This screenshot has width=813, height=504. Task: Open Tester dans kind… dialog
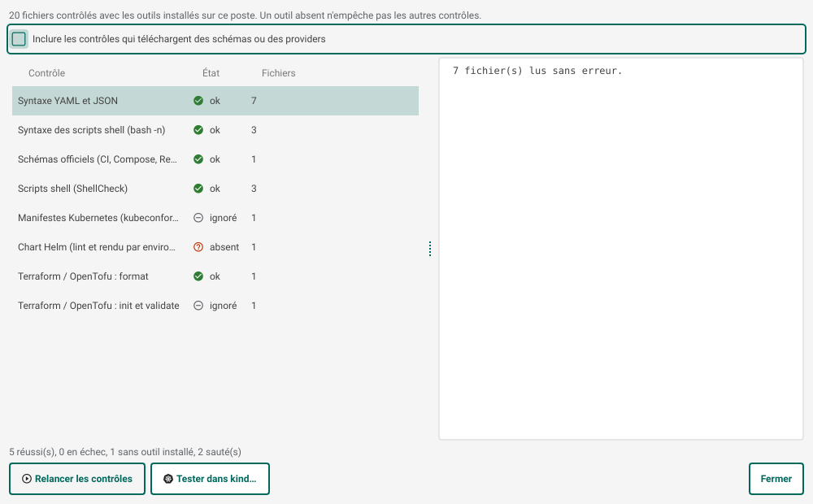[x=210, y=479]
